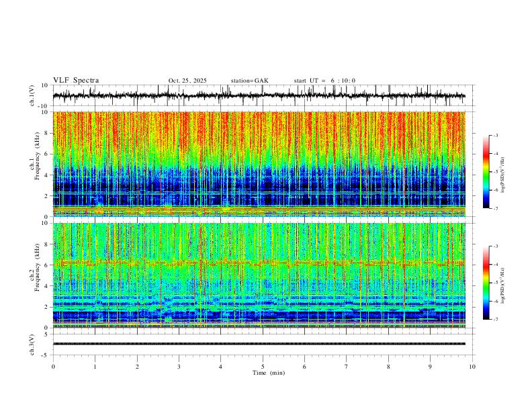This screenshot has height=411, width=532.
Task: Click the "4" kHz tick on ch.1 frequency axis
Action: pyautogui.click(x=47, y=175)
